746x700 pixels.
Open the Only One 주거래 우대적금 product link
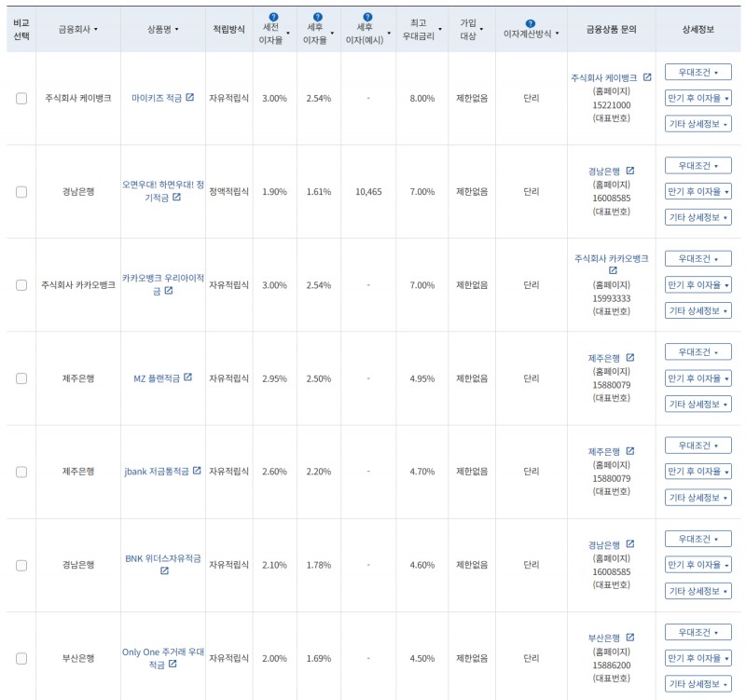click(x=162, y=658)
